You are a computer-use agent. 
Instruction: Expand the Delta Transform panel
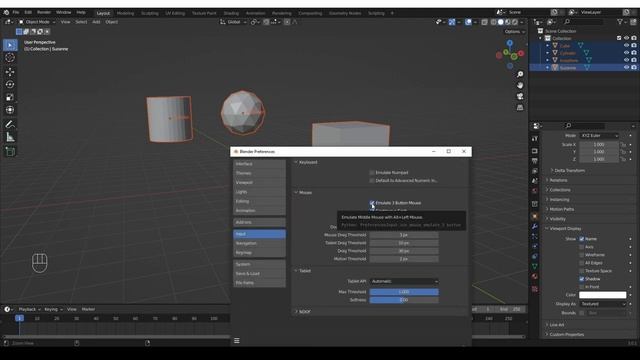569,170
